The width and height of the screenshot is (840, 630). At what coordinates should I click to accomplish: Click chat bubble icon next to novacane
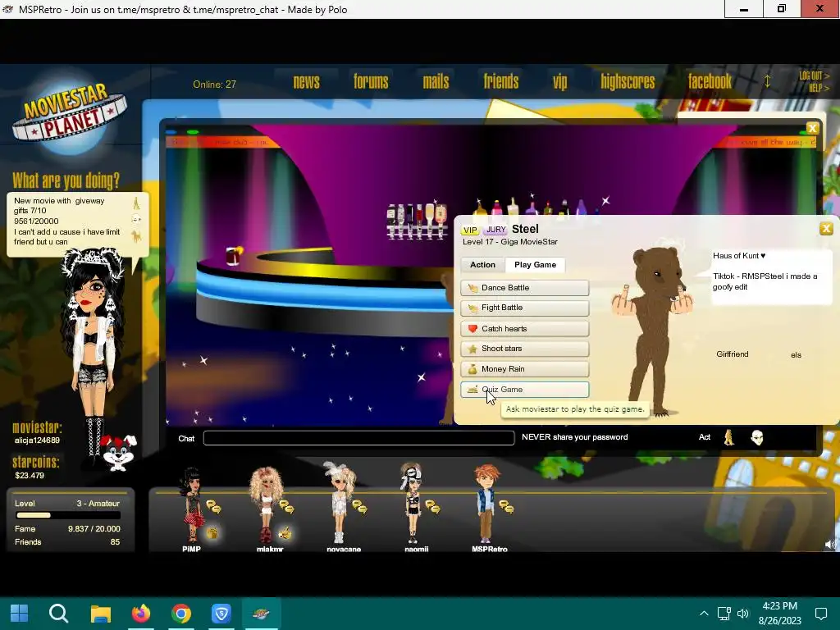tap(359, 506)
